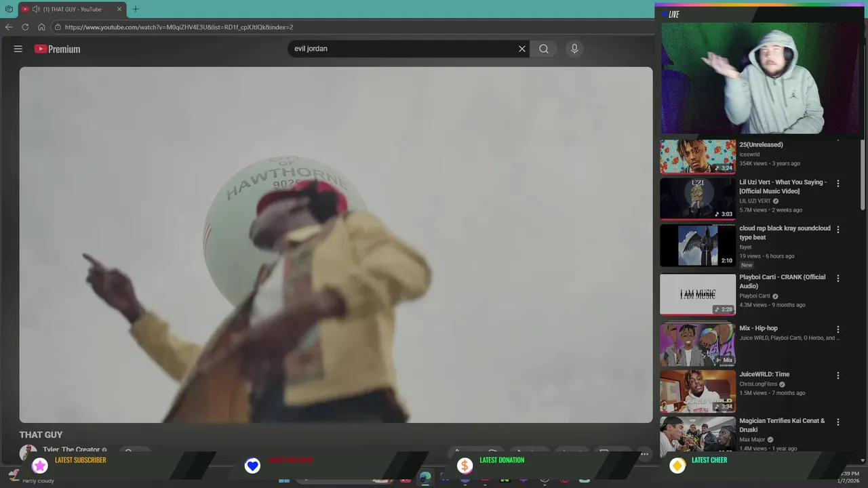Go back with the browser arrow

[9, 27]
